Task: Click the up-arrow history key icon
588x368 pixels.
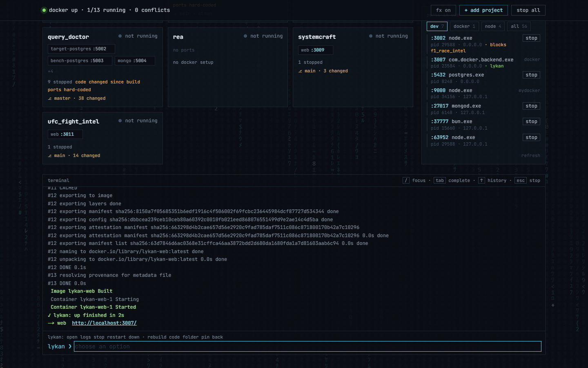Action: (481, 180)
